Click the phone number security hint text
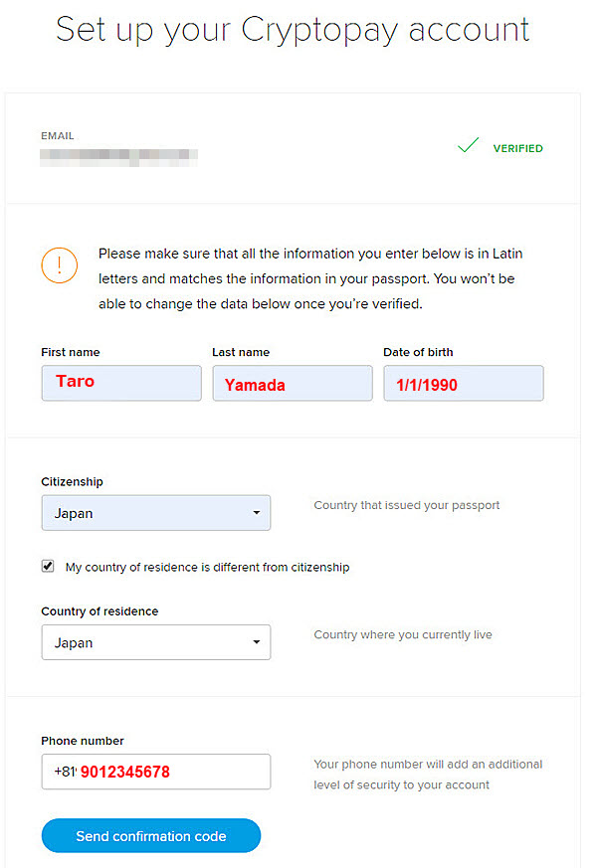The width and height of the screenshot is (597, 868). [x=428, y=775]
